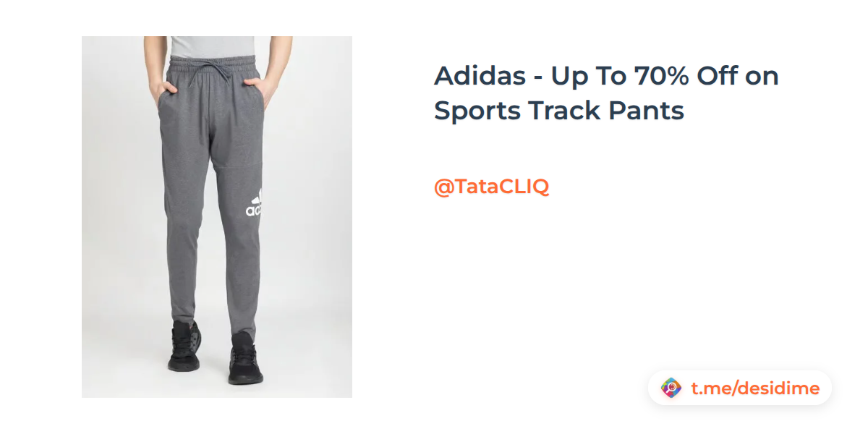Image resolution: width=868 pixels, height=434 pixels.
Task: Click the "Sports Track Pants" headline line
Action: point(558,111)
